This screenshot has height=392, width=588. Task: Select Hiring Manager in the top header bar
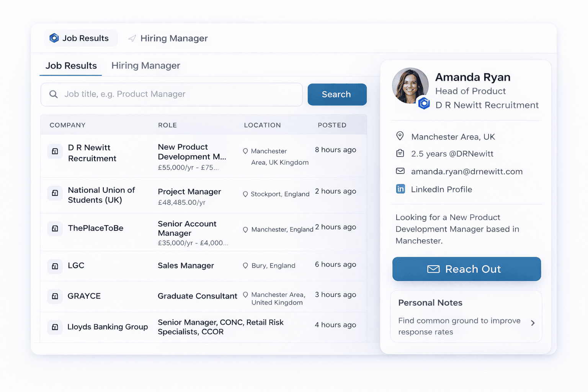click(173, 38)
